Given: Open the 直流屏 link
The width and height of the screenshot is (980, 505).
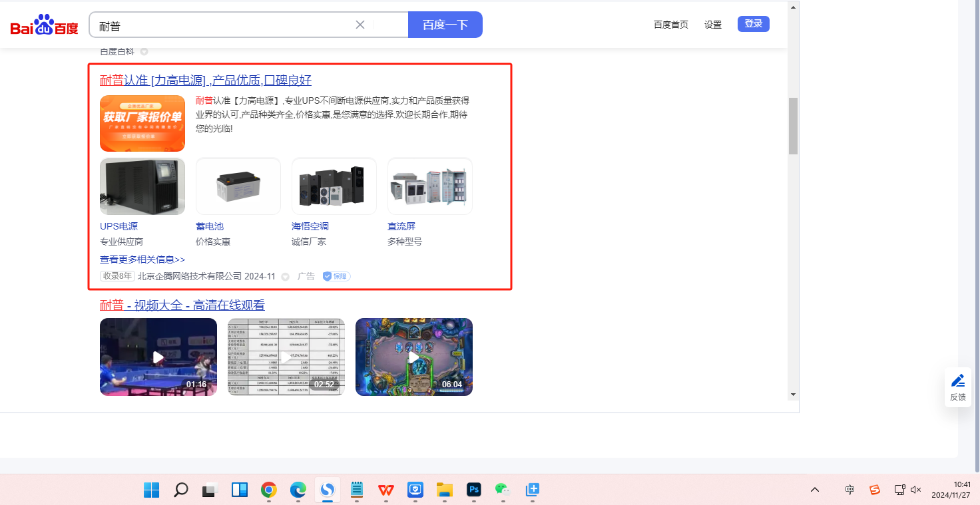Looking at the screenshot, I should 401,226.
